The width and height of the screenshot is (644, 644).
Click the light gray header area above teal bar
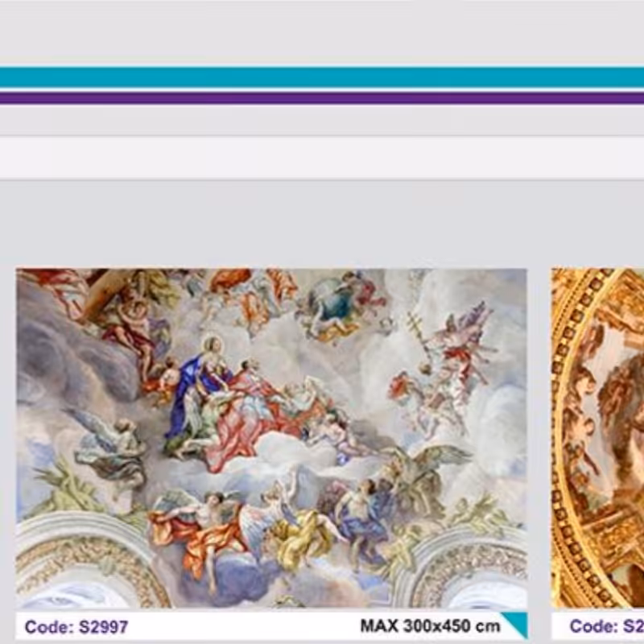click(x=322, y=32)
